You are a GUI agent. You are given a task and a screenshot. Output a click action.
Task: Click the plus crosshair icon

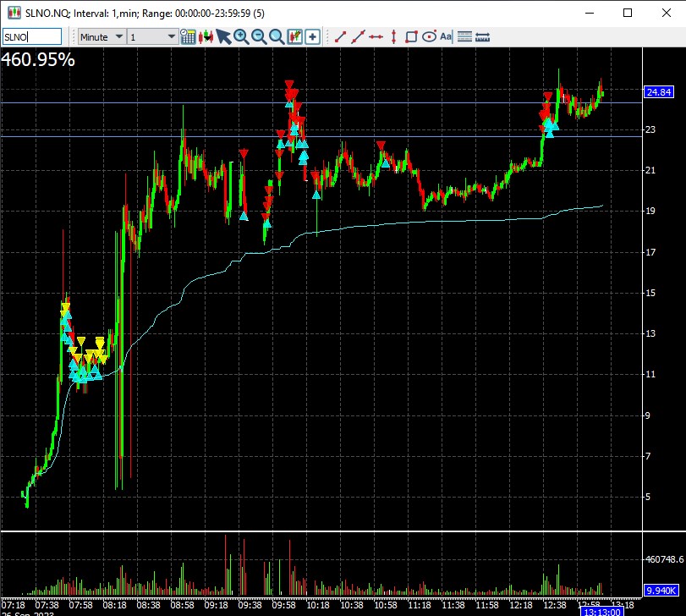312,36
